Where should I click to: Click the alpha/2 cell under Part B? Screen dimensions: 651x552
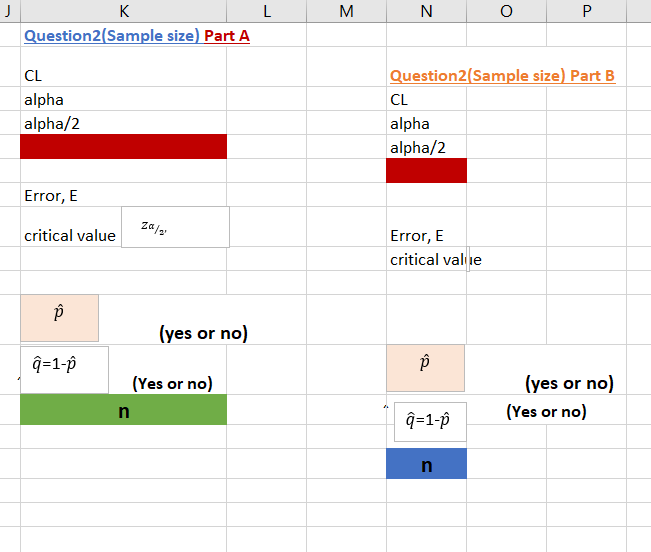tap(426, 147)
